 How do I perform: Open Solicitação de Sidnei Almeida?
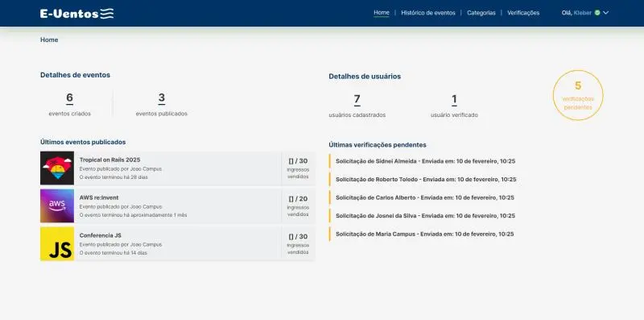[426, 161]
